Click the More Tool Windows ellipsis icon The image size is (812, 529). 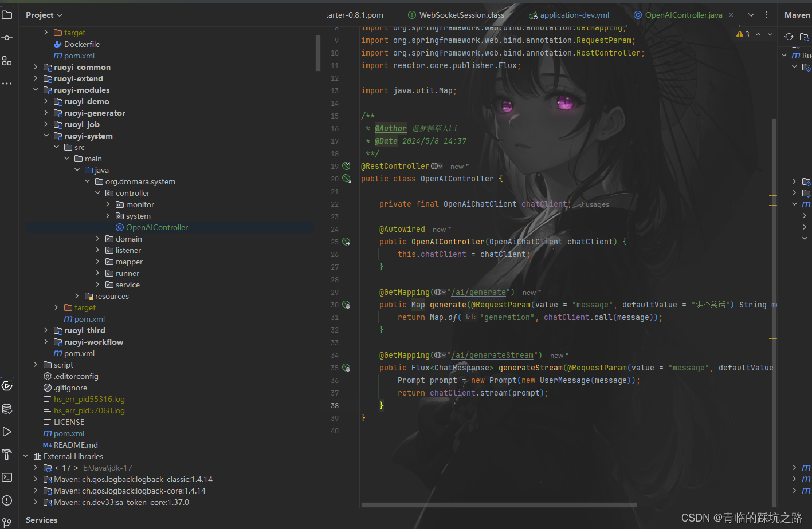tap(7, 83)
